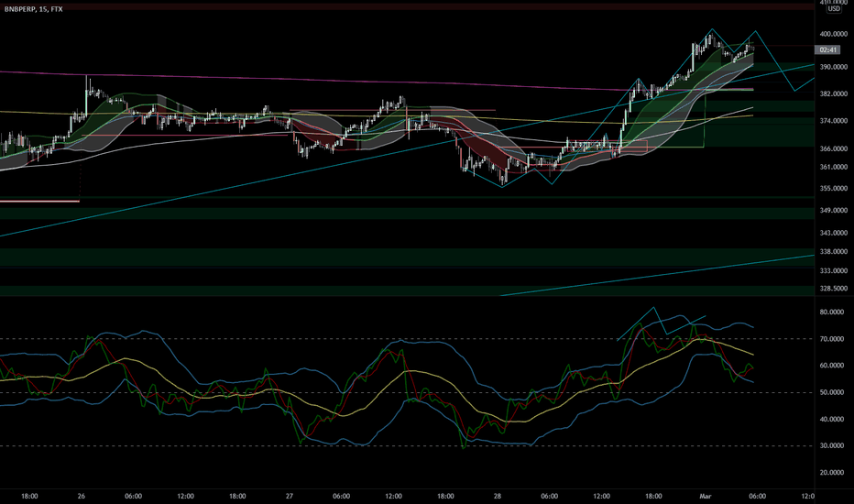854x504 pixels.
Task: Click the 361.0000 price axis label
Action: pyautogui.click(x=833, y=168)
